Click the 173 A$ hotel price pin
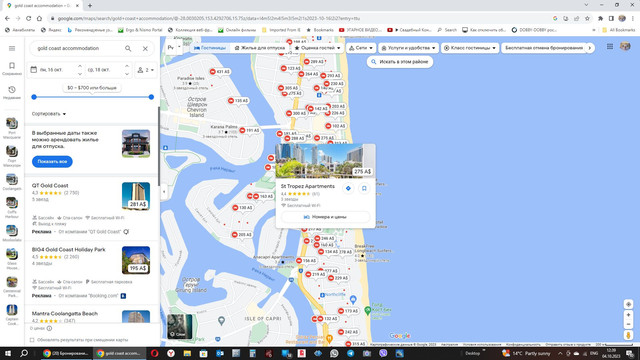This screenshot has height=360, width=640. tap(348, 311)
